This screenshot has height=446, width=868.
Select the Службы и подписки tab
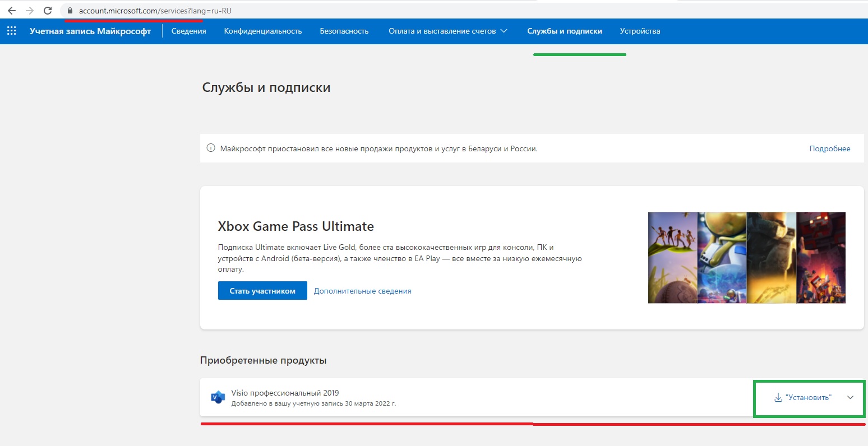pyautogui.click(x=565, y=31)
